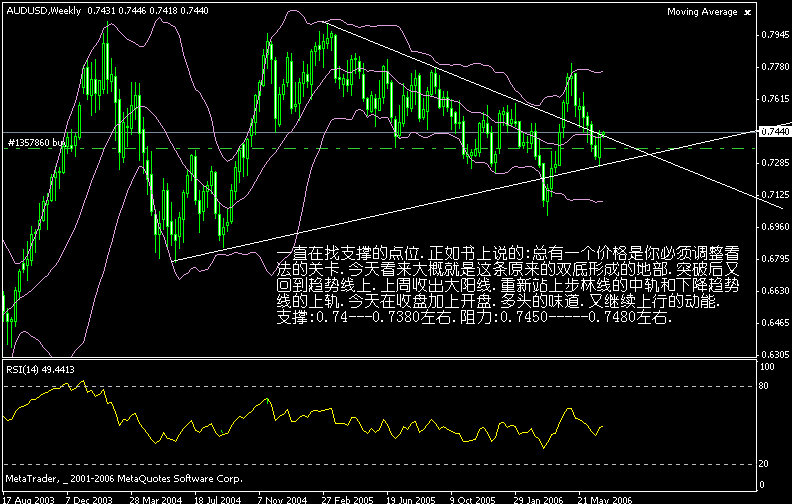This screenshot has width=792, height=504.
Task: Click the 29 Jan 2006 date label
Action: [538, 499]
